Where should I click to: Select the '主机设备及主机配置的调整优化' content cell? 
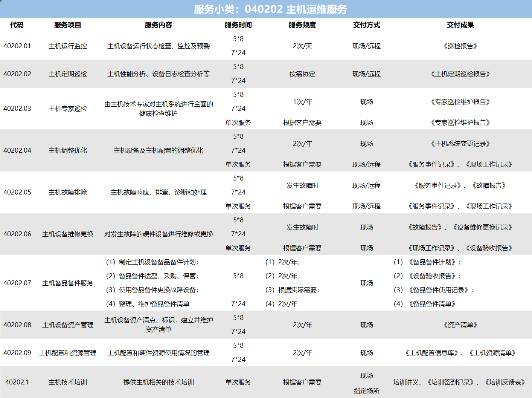[x=159, y=150]
